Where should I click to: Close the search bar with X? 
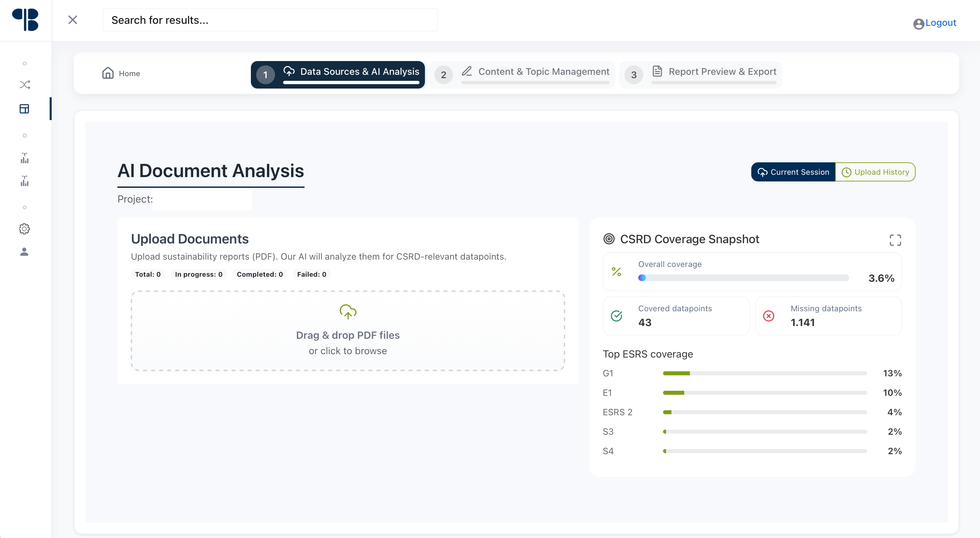pos(73,20)
